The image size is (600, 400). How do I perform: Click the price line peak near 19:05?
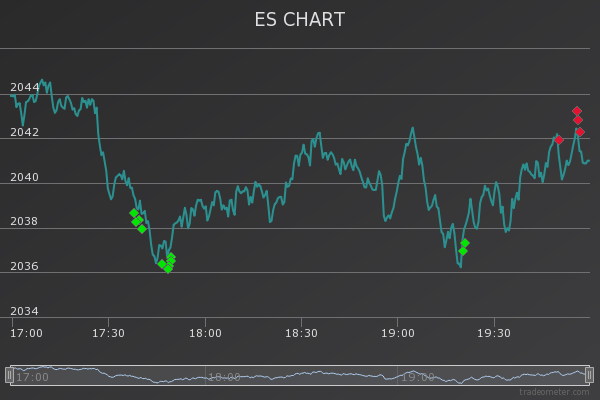412,128
